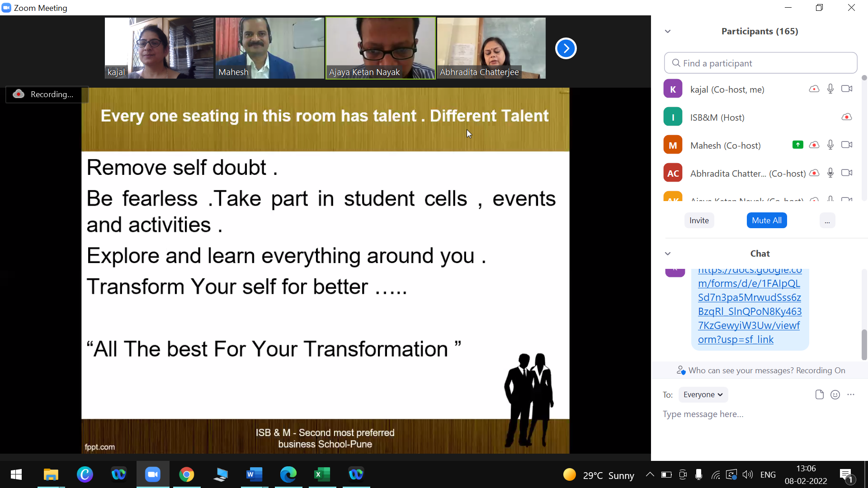Toggle kajal's microphone in participants list
This screenshot has width=868, height=488.
pyautogui.click(x=830, y=89)
